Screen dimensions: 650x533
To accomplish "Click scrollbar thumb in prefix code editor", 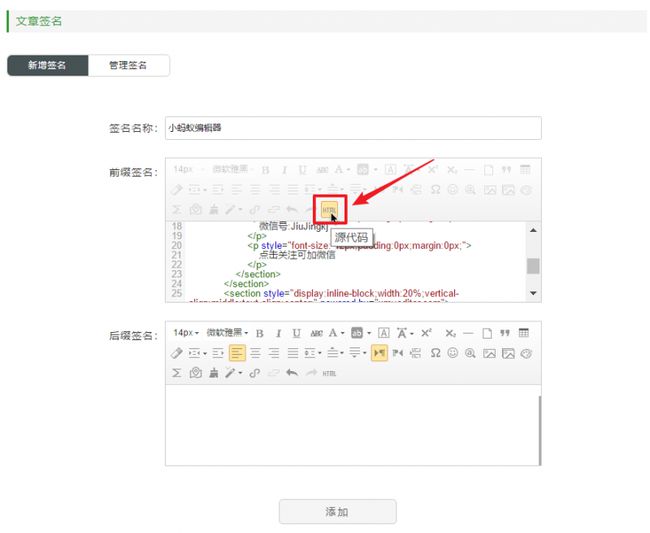I will click(x=533, y=266).
